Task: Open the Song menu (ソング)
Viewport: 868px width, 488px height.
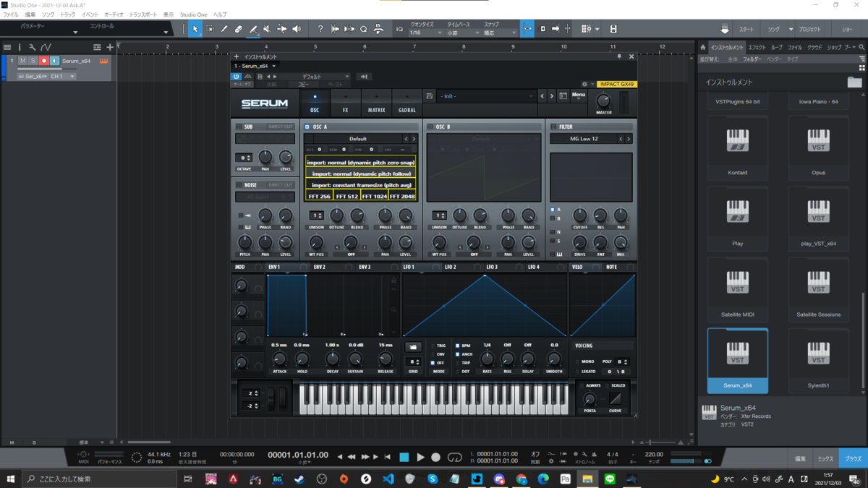Action: (x=48, y=14)
